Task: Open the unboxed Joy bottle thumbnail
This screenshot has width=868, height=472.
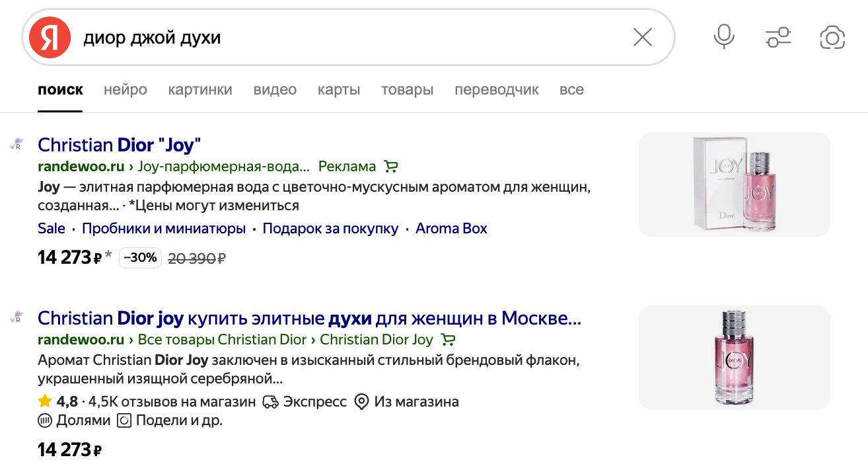Action: click(x=734, y=358)
